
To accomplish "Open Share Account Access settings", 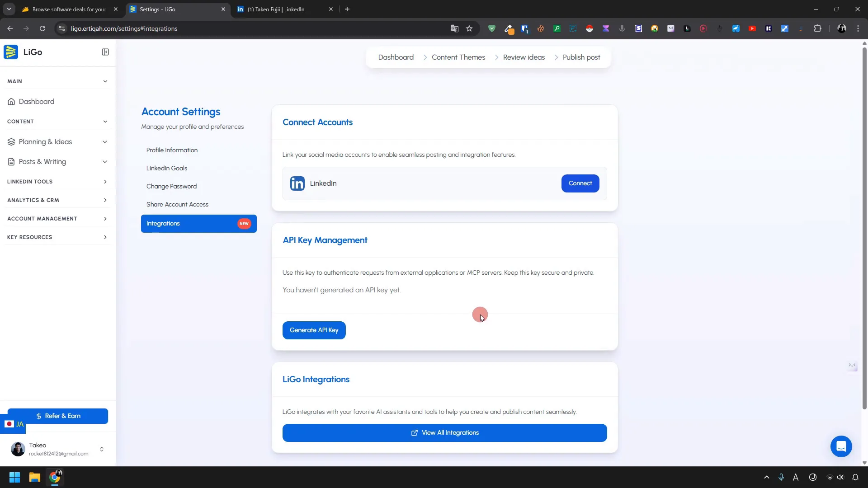I will point(177,204).
